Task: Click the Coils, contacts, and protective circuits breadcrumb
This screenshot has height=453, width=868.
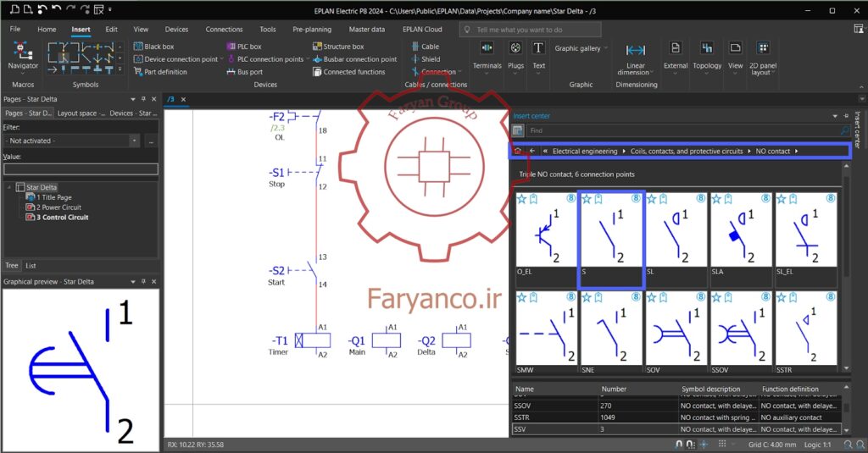Action: [x=687, y=151]
